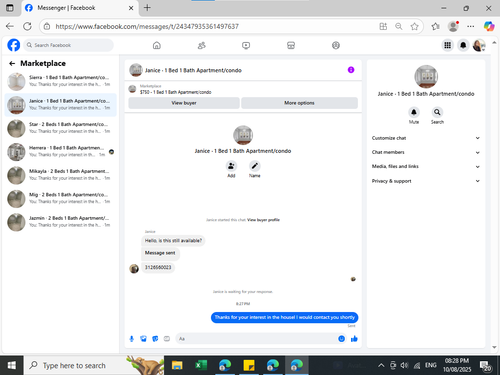Open the Facebook menu grid icon
The image size is (500, 375).
[447, 45]
